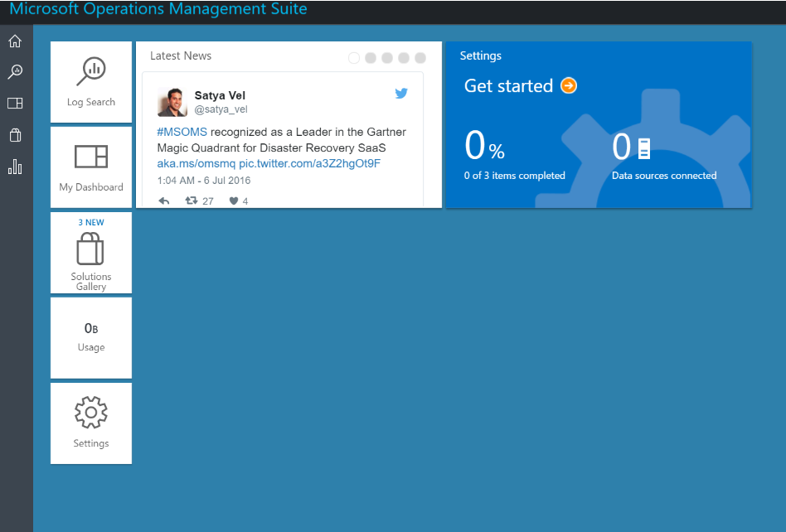
Task: Select the fourth Latest News pager dot
Action: pos(404,58)
